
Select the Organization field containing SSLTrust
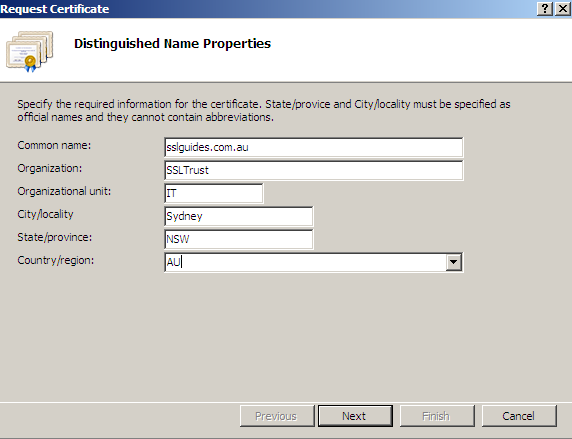pos(313,170)
